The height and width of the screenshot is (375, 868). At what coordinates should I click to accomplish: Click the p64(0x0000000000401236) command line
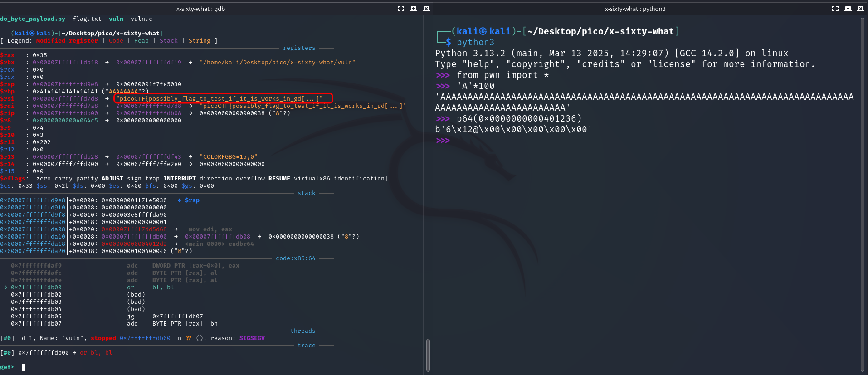(x=519, y=119)
